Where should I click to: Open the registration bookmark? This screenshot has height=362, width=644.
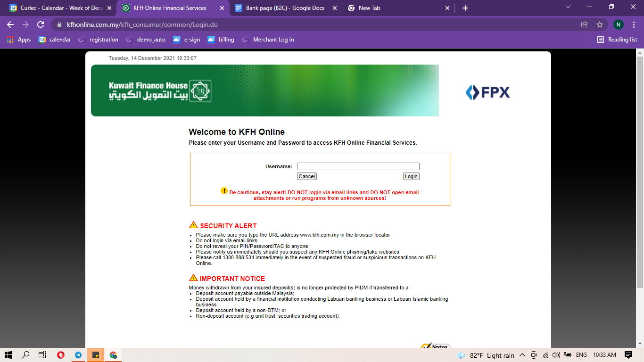tap(98, 40)
